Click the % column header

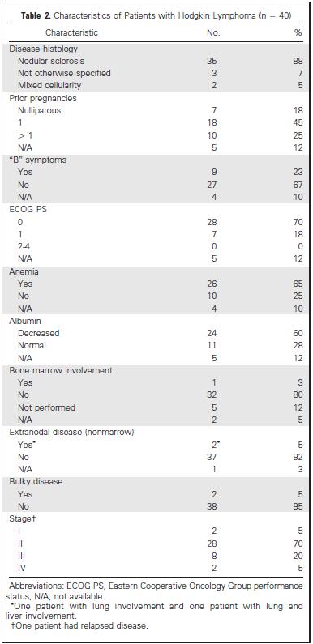click(299, 32)
